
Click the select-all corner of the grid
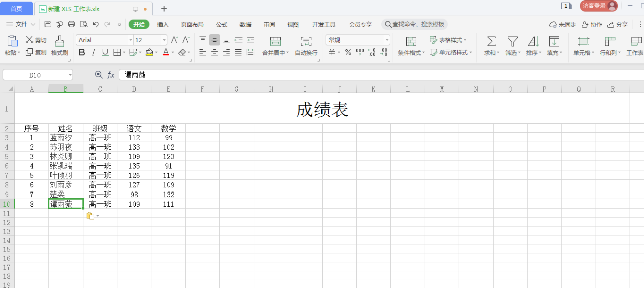click(8, 89)
